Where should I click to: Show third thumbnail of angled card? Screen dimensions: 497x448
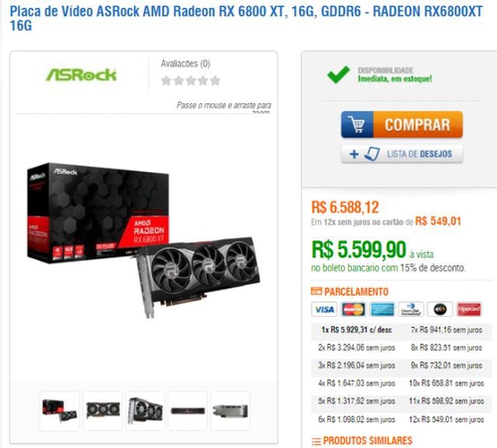(x=145, y=411)
